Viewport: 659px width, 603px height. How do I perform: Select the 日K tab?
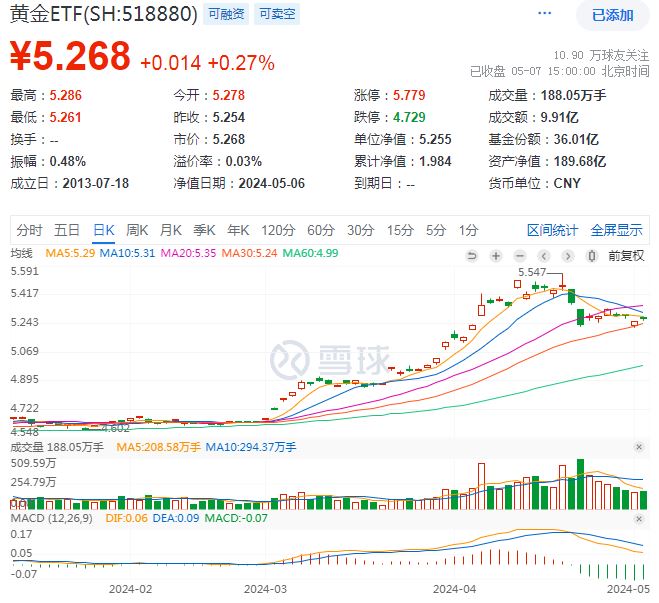coord(104,230)
